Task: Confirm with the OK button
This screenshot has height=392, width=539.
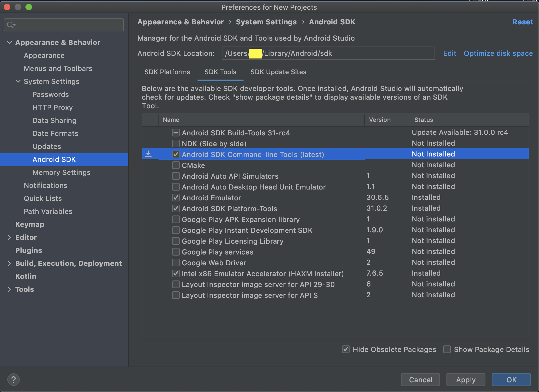Action: [x=511, y=380]
